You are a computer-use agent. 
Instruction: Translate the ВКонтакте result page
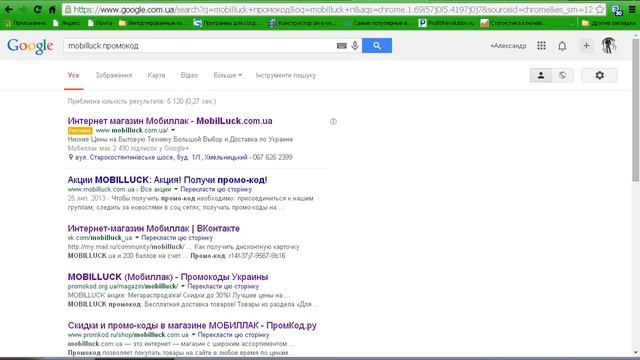(177, 238)
